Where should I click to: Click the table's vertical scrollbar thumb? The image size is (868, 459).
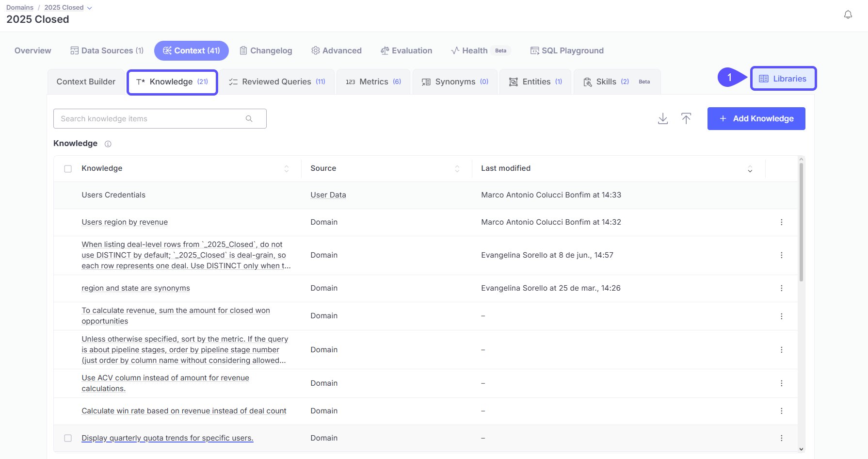click(x=801, y=222)
